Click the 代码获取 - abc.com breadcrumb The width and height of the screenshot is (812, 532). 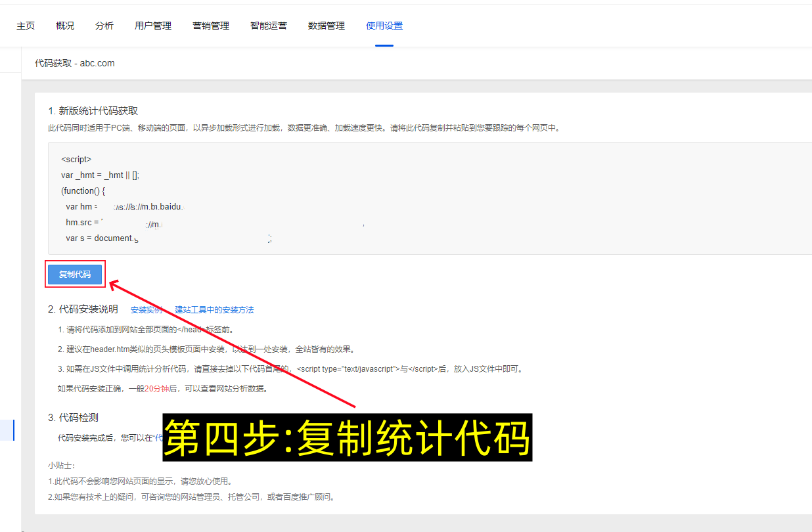click(x=75, y=63)
